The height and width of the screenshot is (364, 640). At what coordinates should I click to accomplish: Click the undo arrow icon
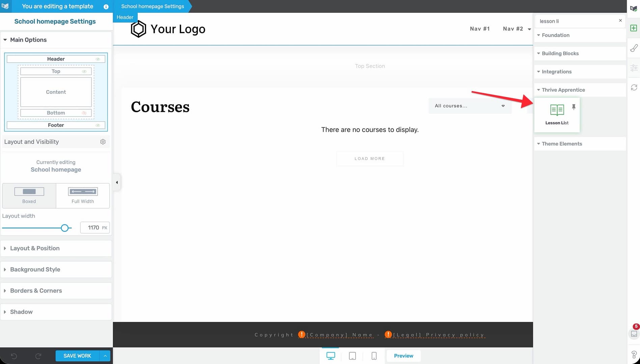pyautogui.click(x=14, y=356)
